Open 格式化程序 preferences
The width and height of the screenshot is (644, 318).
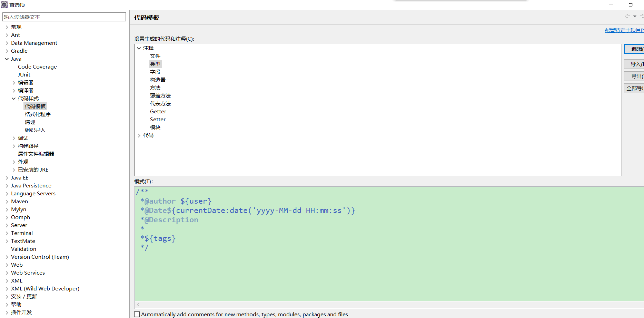point(38,114)
